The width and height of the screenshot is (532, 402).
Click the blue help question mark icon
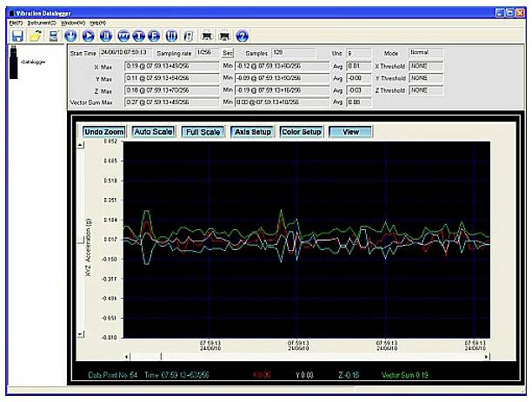[x=243, y=36]
